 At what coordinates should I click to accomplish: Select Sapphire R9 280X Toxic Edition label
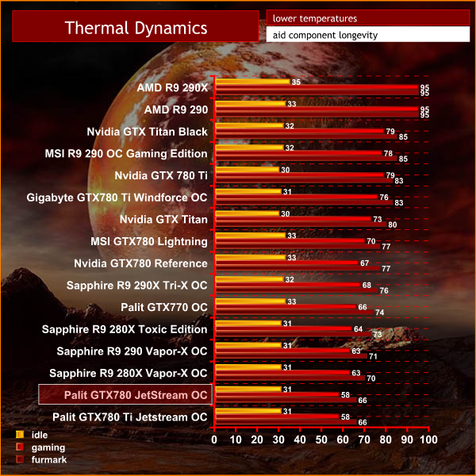point(125,329)
